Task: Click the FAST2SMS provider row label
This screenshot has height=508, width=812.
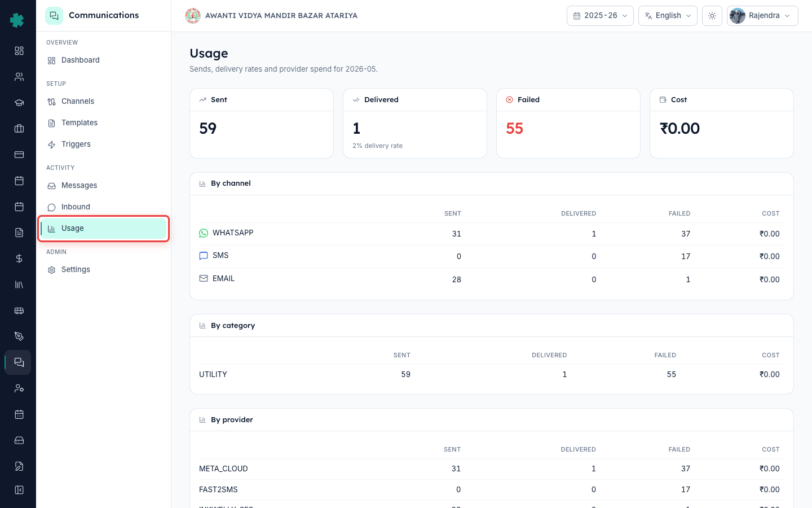Action: 218,490
